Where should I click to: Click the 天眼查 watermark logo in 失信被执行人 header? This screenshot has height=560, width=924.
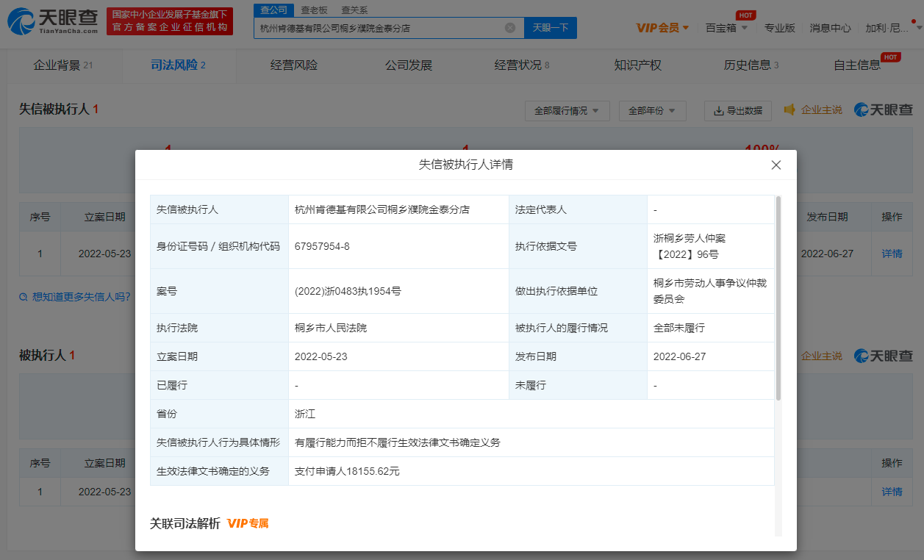(x=884, y=110)
